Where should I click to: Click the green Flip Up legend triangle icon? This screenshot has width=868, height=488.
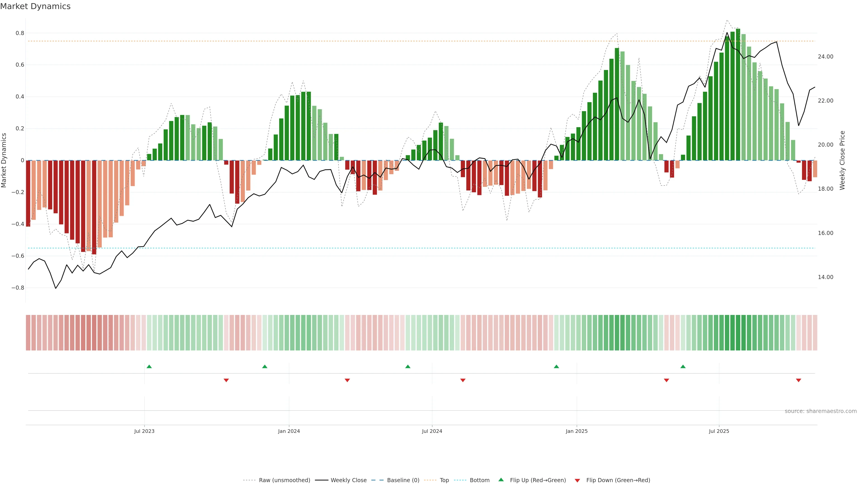coord(501,480)
